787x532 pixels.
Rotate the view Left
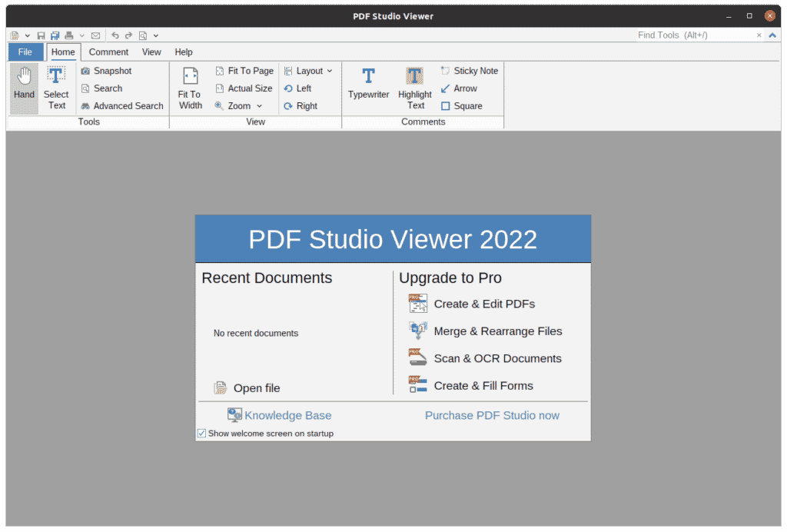coord(297,88)
